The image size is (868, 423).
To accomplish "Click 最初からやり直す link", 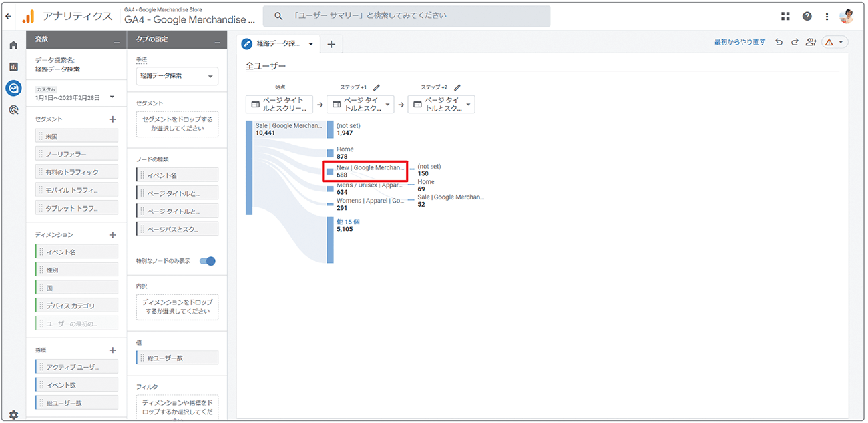I will pos(740,42).
